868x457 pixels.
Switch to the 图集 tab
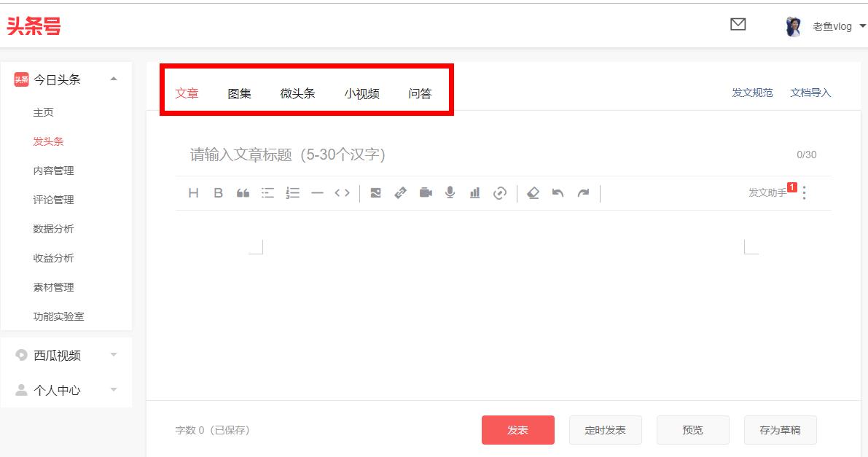[x=239, y=93]
